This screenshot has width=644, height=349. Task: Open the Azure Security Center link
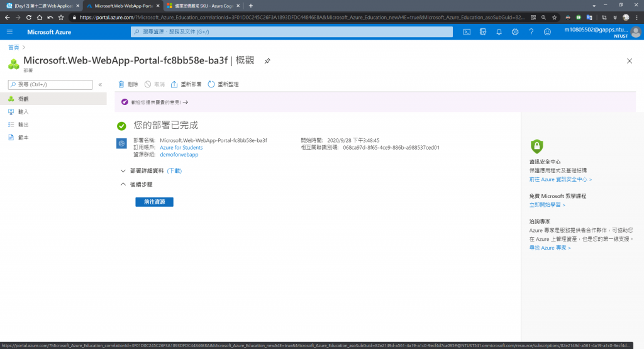coord(560,179)
